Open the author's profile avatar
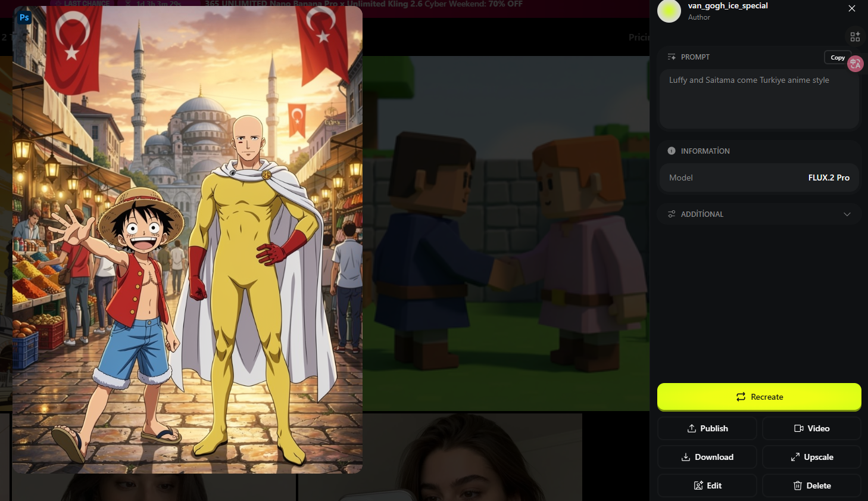This screenshot has width=868, height=501. 669,11
